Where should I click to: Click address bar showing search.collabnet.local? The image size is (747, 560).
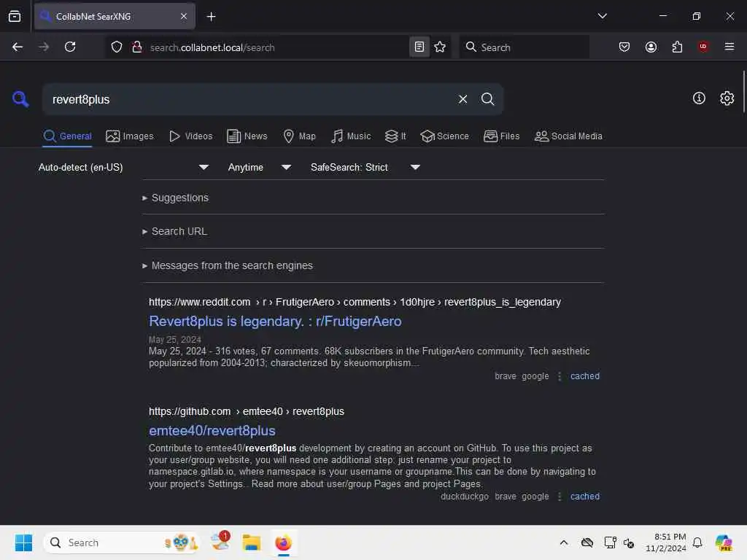(276, 47)
